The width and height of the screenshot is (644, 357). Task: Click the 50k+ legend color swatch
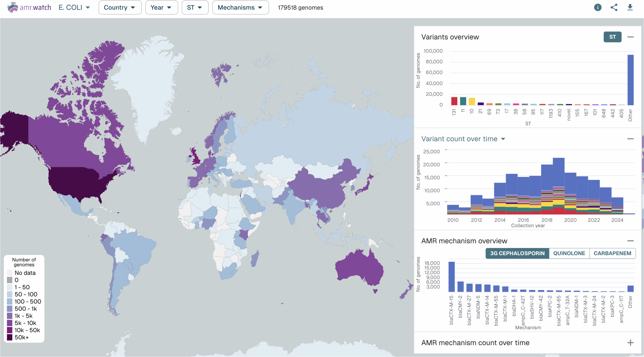pos(10,337)
